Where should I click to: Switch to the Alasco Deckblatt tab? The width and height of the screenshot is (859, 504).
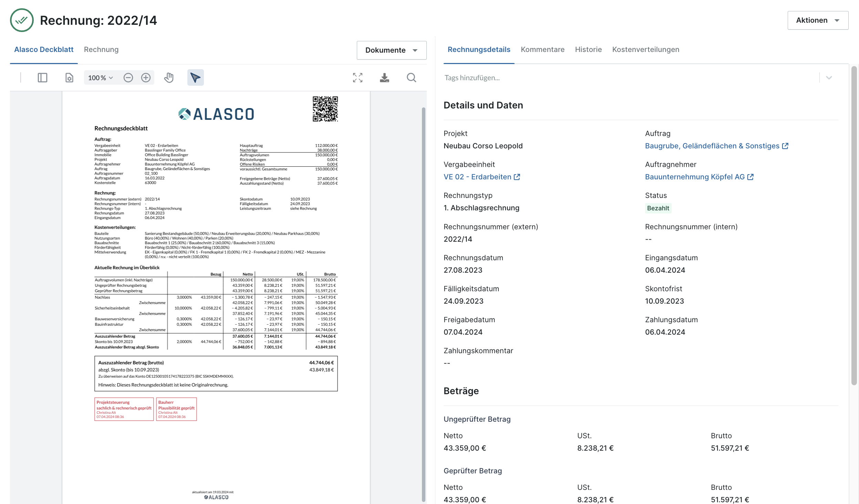44,50
